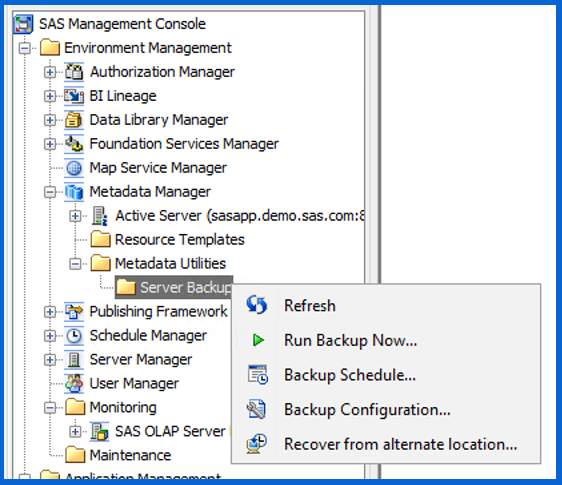Click the User Manager people icon

74,384
